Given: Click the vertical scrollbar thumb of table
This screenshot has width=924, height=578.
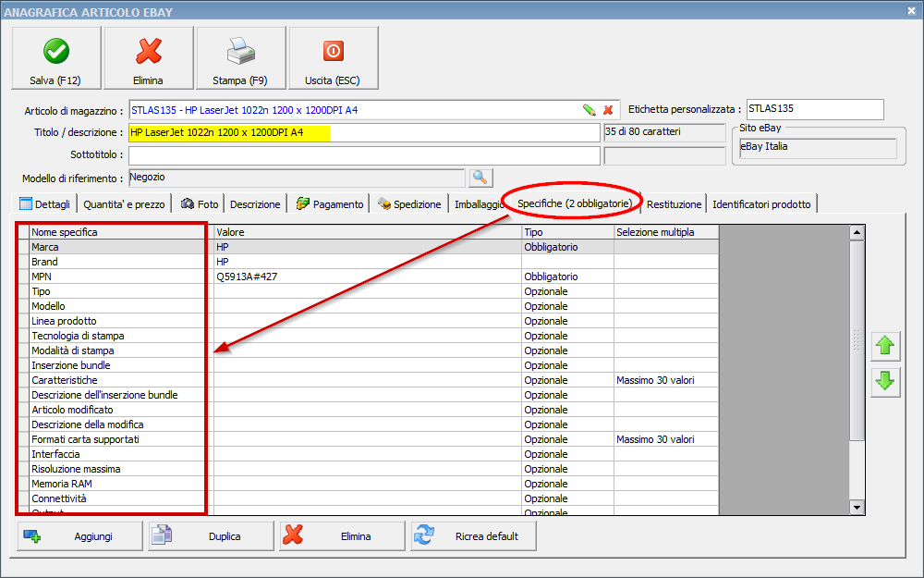Looking at the screenshot, I should pyautogui.click(x=857, y=339).
